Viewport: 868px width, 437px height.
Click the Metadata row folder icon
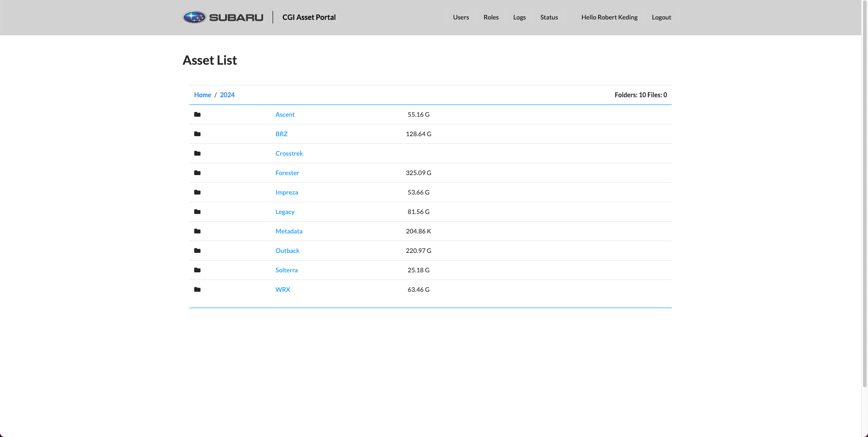click(x=197, y=231)
